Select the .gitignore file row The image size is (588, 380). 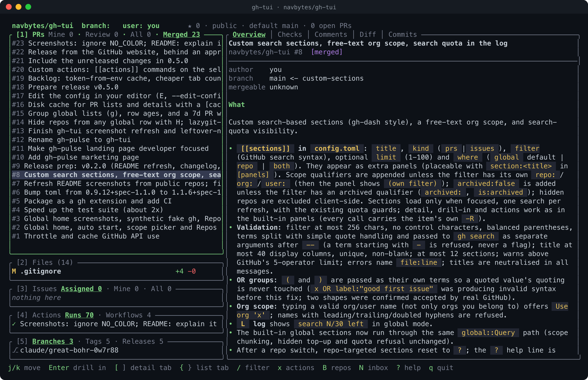(116, 271)
